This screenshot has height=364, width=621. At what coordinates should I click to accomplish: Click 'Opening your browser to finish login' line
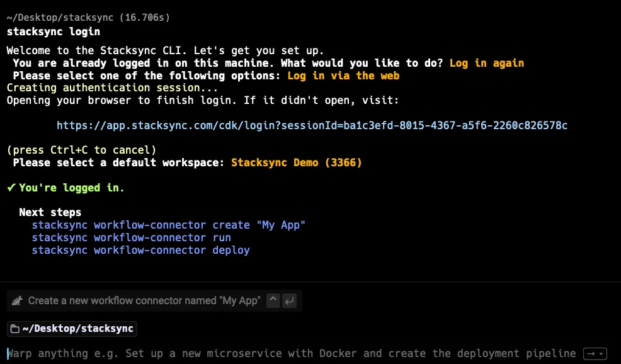pyautogui.click(x=203, y=100)
